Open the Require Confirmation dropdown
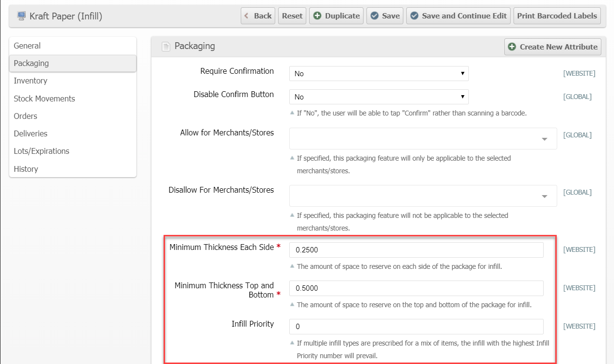 tap(379, 74)
